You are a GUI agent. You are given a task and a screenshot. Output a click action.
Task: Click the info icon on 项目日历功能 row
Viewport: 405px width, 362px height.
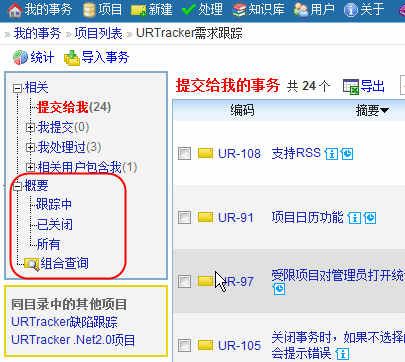tap(354, 218)
